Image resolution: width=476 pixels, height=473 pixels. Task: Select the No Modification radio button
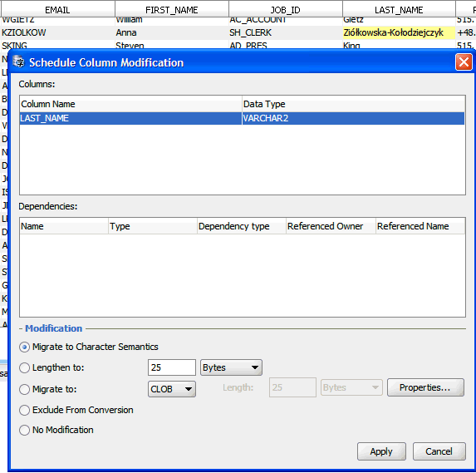[24, 430]
